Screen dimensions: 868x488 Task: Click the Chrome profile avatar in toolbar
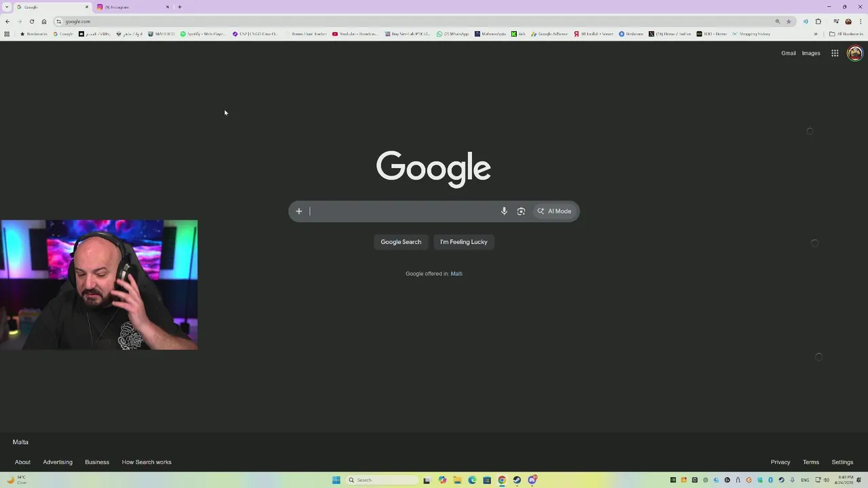(x=848, y=21)
